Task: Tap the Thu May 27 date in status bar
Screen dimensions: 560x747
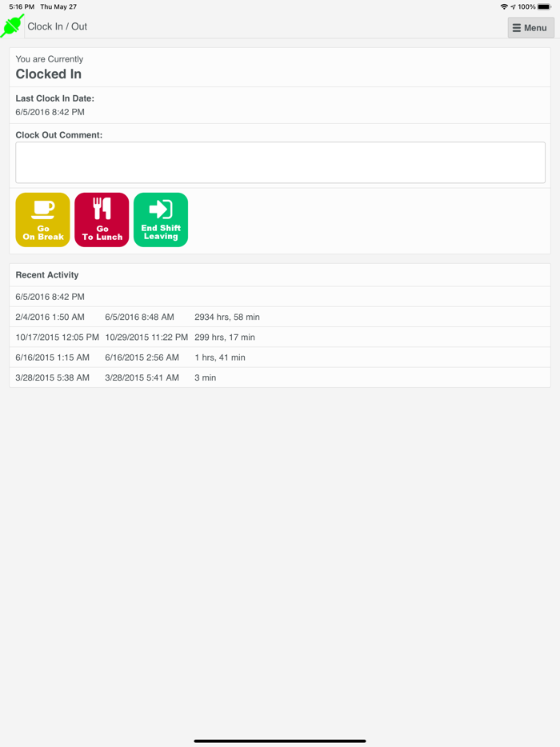Action: click(58, 6)
